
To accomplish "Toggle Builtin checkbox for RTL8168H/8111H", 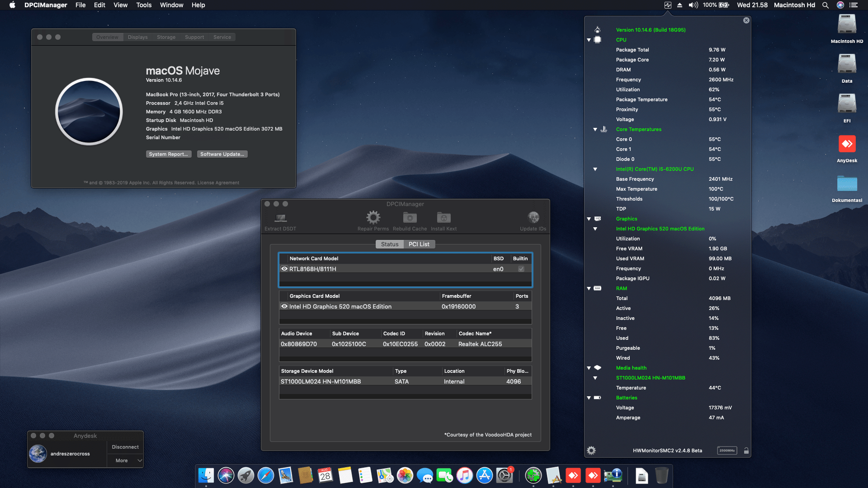I will click(521, 269).
